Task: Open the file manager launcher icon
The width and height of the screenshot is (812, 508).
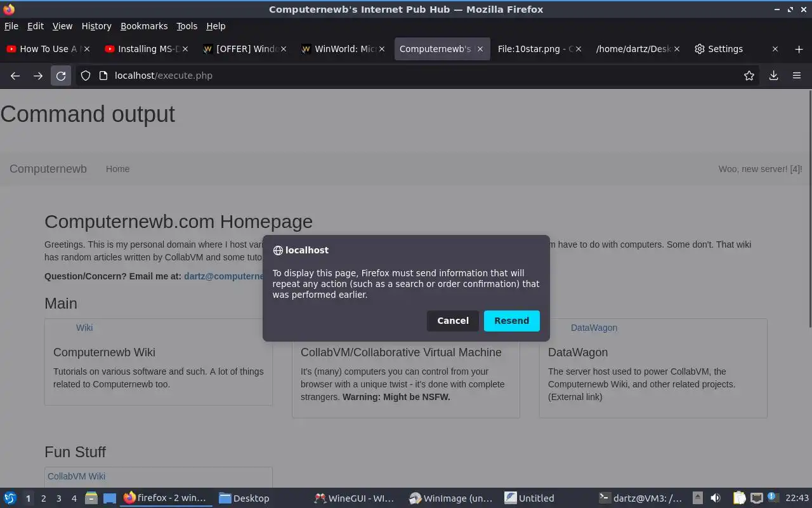Action: pos(91,498)
